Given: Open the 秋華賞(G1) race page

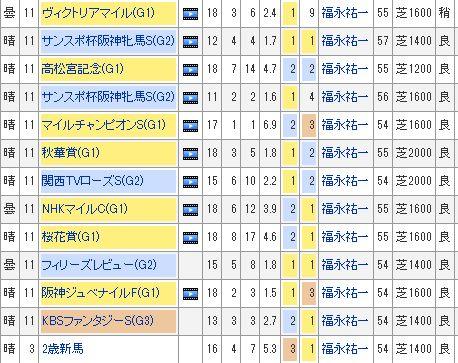Looking at the screenshot, I should [71, 153].
